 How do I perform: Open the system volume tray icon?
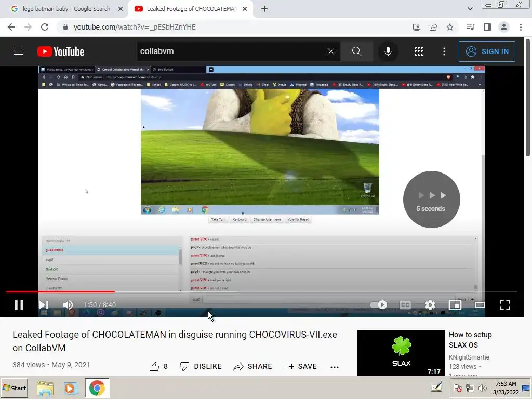pyautogui.click(x=482, y=388)
